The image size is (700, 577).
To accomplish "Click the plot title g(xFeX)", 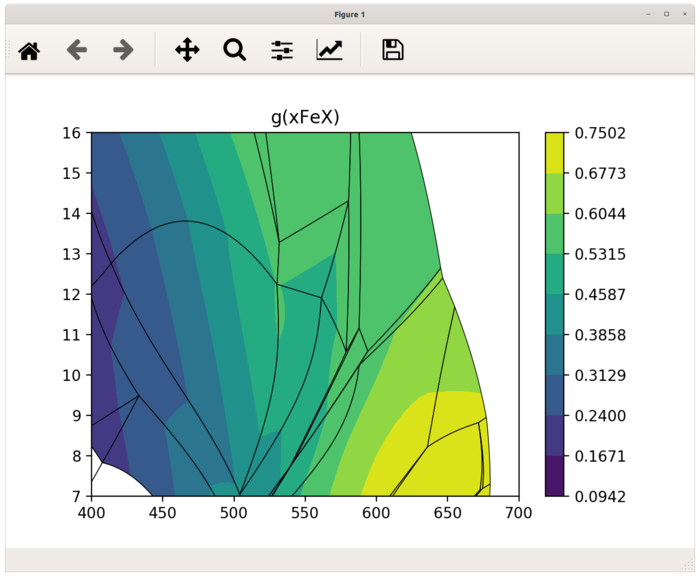I will click(x=305, y=117).
